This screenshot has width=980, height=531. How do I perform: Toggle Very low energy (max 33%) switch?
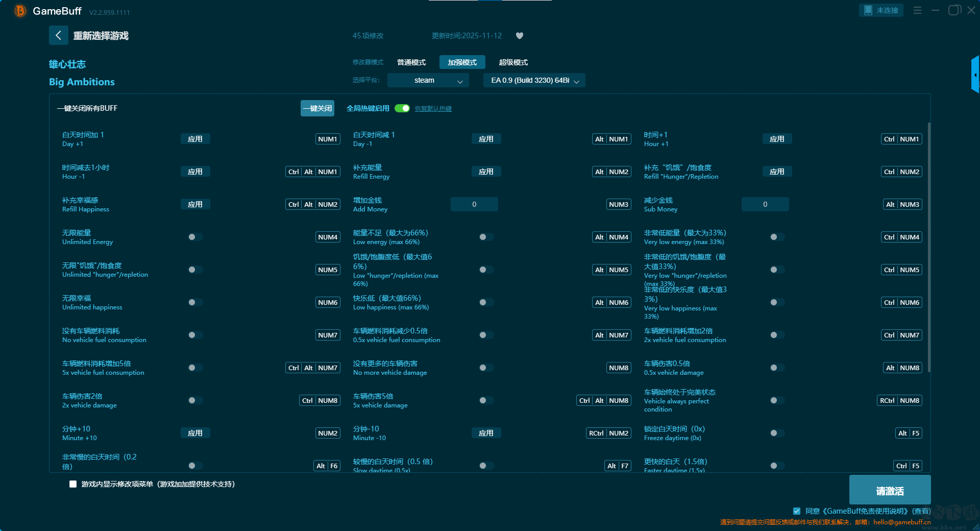[777, 237]
